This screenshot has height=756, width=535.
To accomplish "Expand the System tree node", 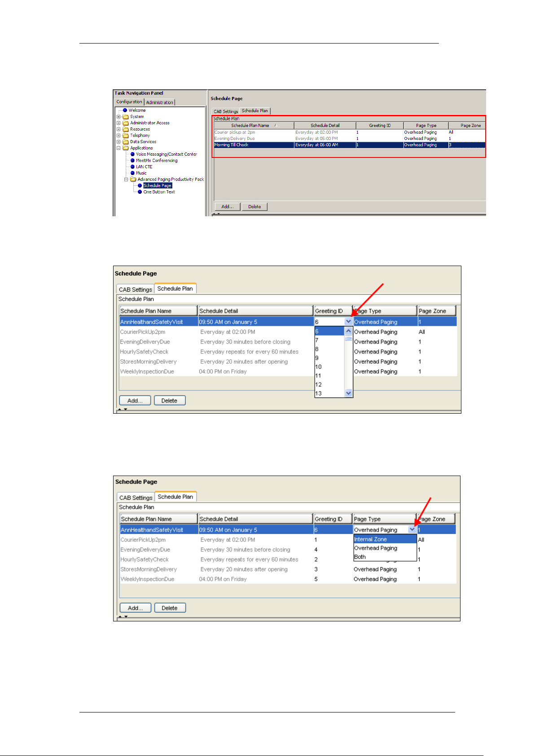I will 118,117.
